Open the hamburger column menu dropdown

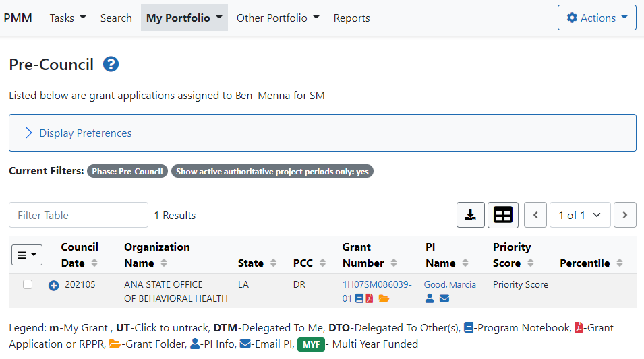tap(27, 255)
